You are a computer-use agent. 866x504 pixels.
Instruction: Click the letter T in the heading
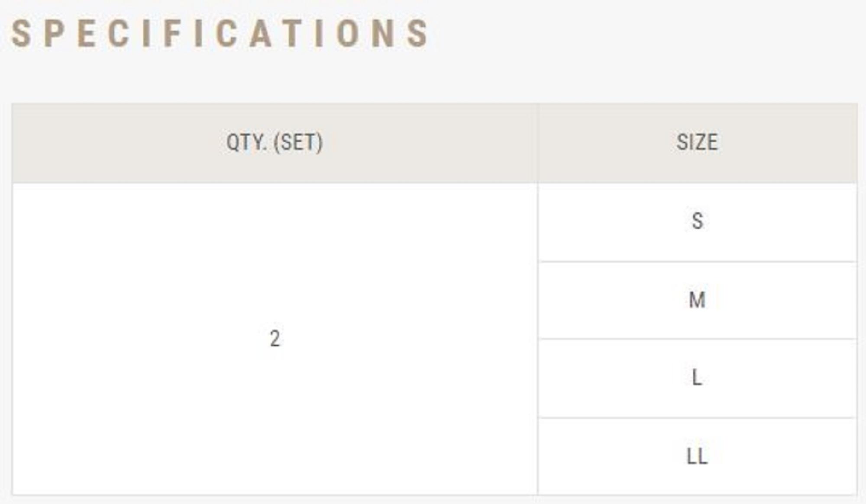(292, 33)
